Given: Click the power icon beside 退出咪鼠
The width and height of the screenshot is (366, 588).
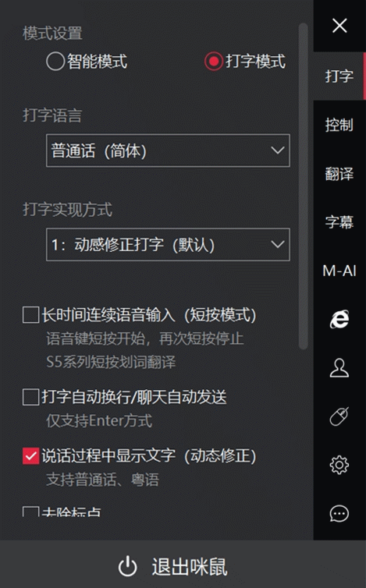Looking at the screenshot, I should pyautogui.click(x=128, y=566).
